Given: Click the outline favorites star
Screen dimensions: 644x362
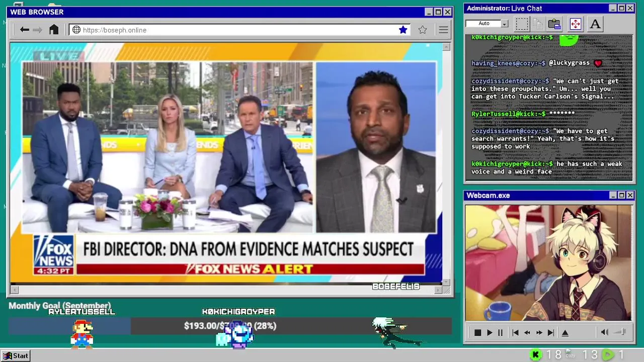Looking at the screenshot, I should [423, 30].
